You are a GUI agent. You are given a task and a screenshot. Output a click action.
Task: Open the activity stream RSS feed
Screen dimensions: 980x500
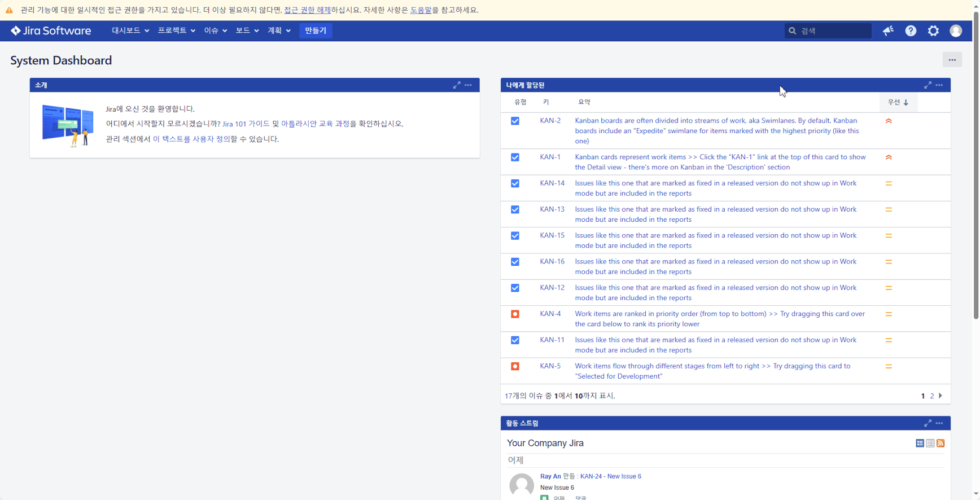[x=940, y=444]
